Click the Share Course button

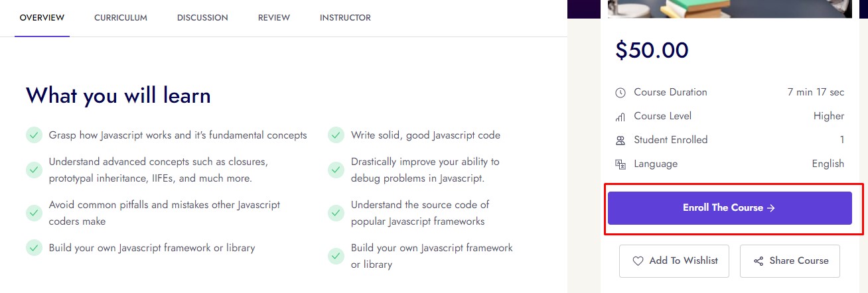coord(790,261)
